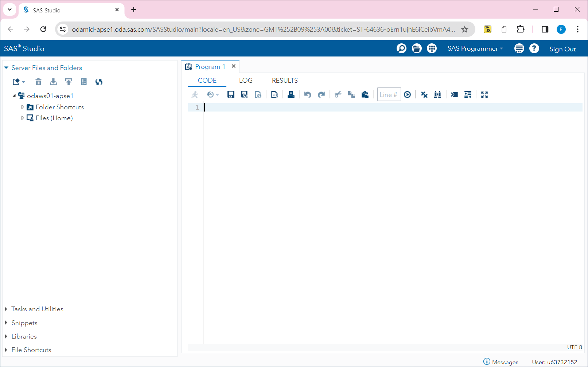Click the format code indent icon
This screenshot has height=367, width=588.
[468, 95]
